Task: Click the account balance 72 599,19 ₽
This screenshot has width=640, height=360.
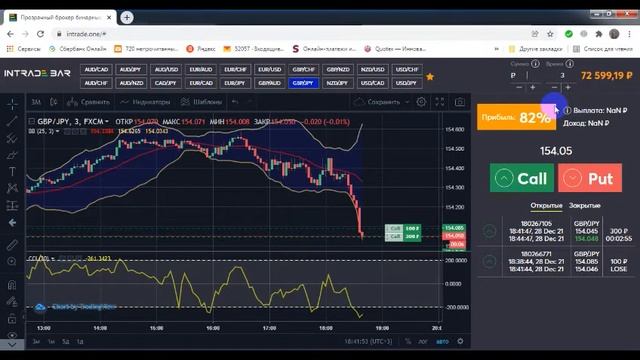Action: [x=606, y=76]
